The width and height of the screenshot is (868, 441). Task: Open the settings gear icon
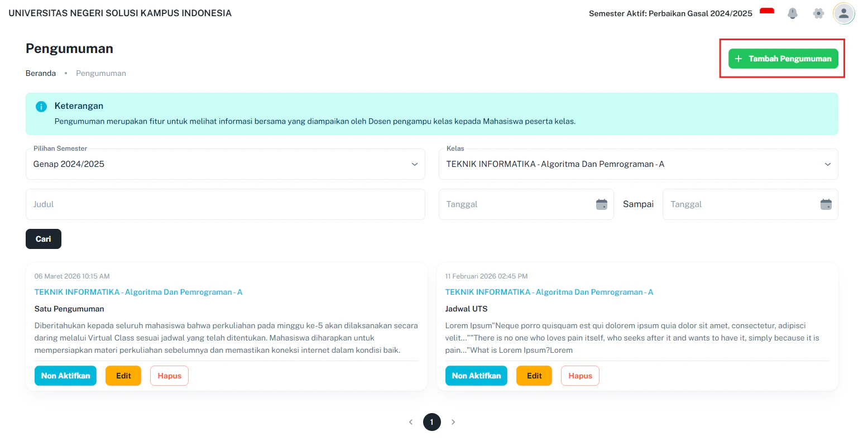point(818,13)
